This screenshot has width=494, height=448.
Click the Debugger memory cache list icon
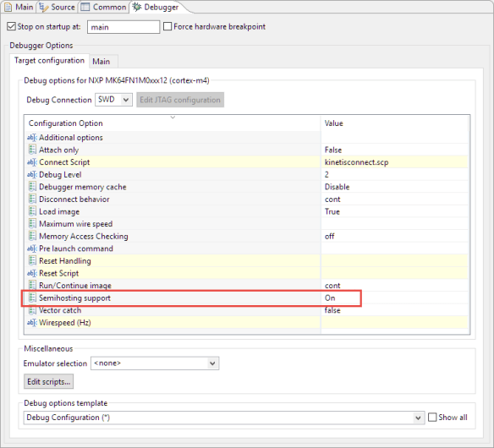(x=32, y=187)
